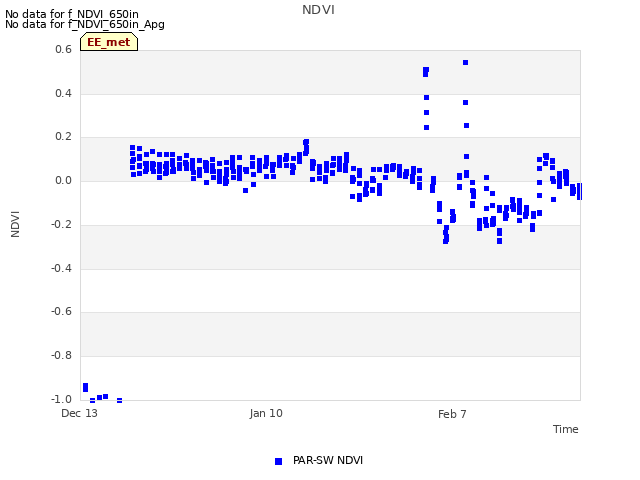Click the 0.4 y-axis tick label
Screen dimensions: 640x480
63,93
